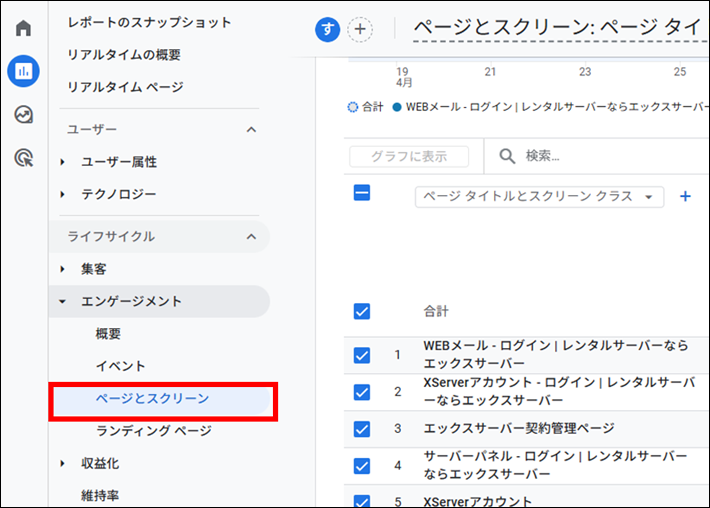The height and width of the screenshot is (508, 710).
Task: Click row 4 title サーバーパネル - ログイン
Action: [x=555, y=465]
